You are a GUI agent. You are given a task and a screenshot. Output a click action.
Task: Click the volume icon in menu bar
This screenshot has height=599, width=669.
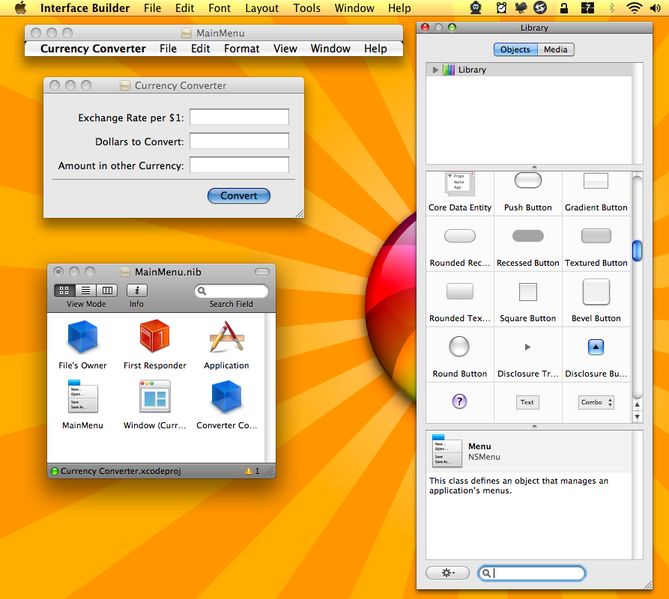point(655,8)
